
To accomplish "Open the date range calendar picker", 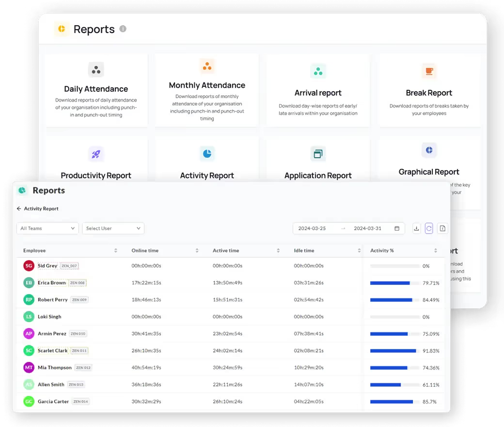I will point(397,228).
